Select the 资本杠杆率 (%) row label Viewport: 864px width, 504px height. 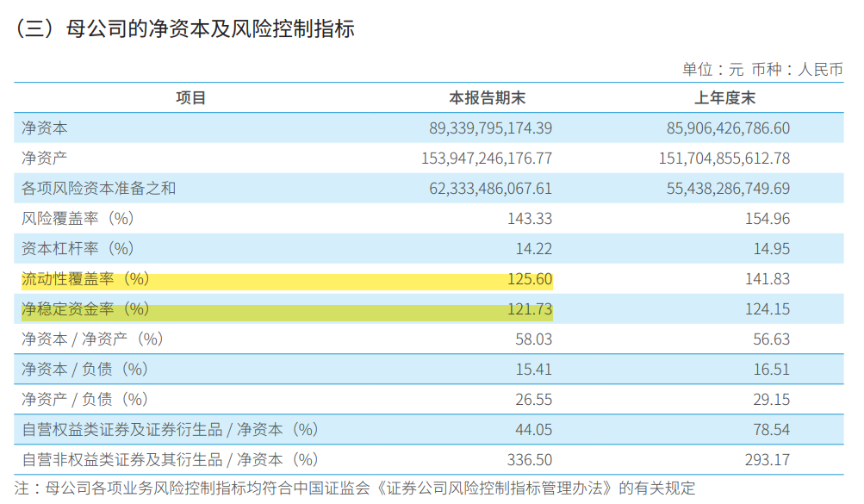[x=78, y=248]
